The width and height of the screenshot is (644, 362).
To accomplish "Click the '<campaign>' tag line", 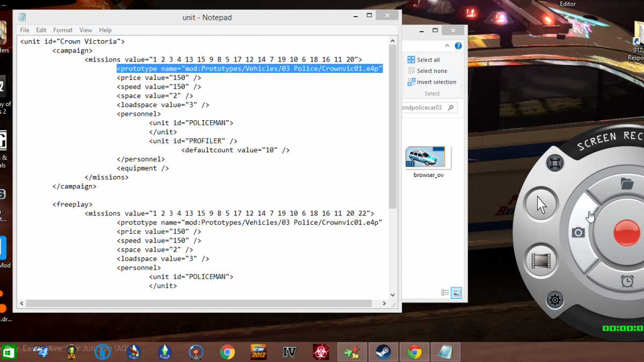I will pyautogui.click(x=72, y=50).
